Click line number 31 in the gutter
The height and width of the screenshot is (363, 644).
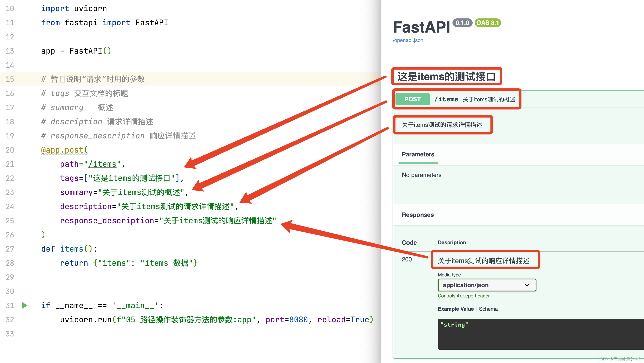point(10,306)
